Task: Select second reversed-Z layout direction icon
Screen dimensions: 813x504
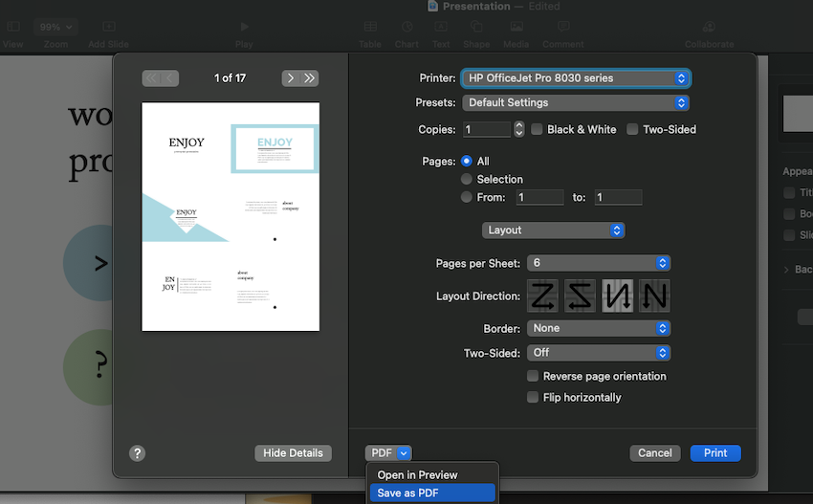Action: (580, 296)
